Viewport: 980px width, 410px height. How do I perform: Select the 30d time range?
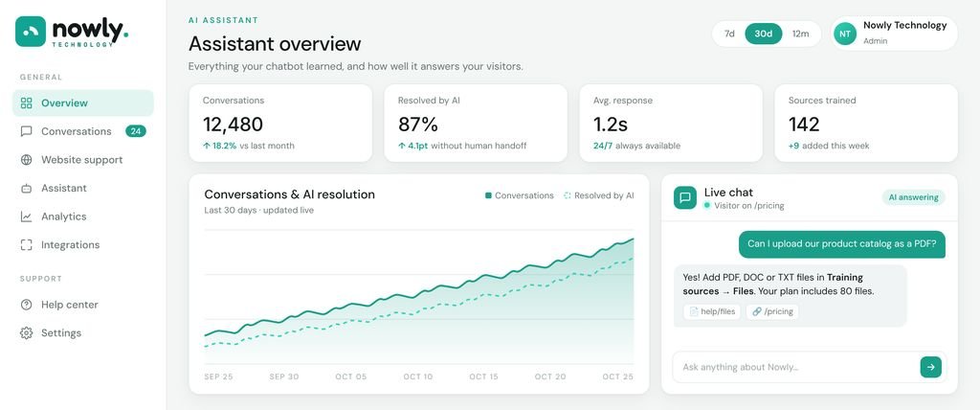tap(763, 34)
